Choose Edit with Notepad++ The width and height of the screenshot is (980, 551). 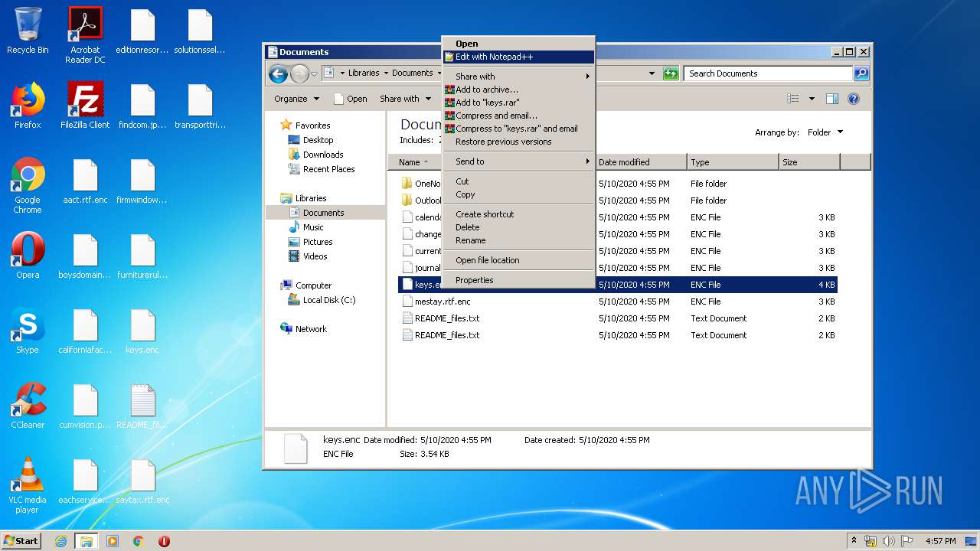(x=518, y=57)
